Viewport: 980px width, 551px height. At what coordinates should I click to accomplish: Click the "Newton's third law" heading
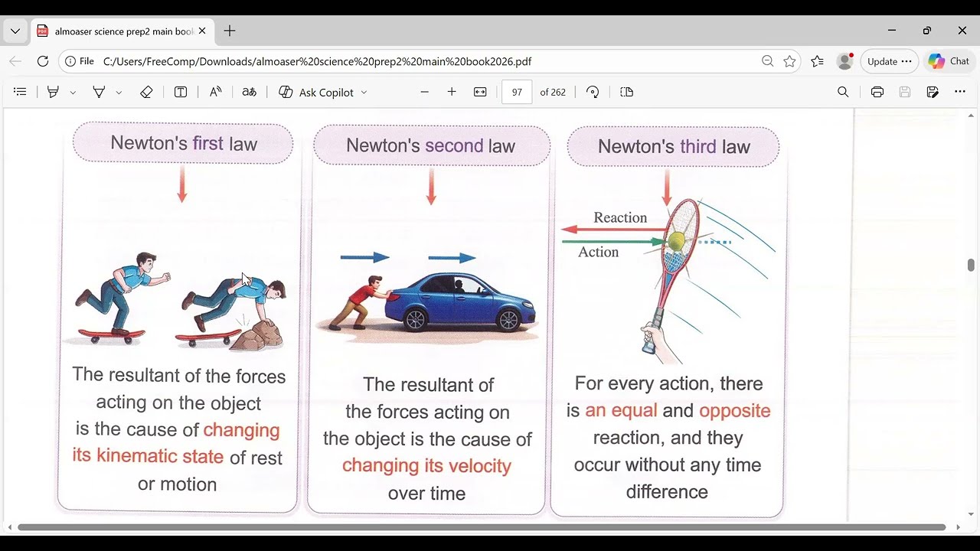[x=674, y=146]
